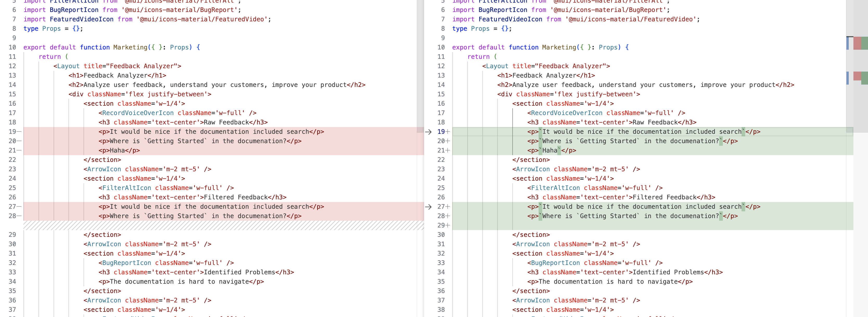Click minus marker on removed line 19
The height and width of the screenshot is (317, 868).
(x=19, y=132)
